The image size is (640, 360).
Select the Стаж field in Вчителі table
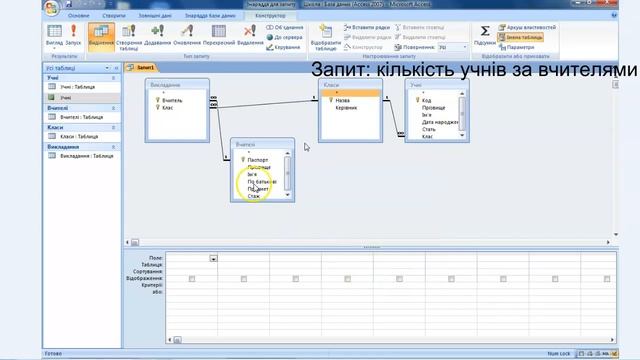[x=253, y=196]
